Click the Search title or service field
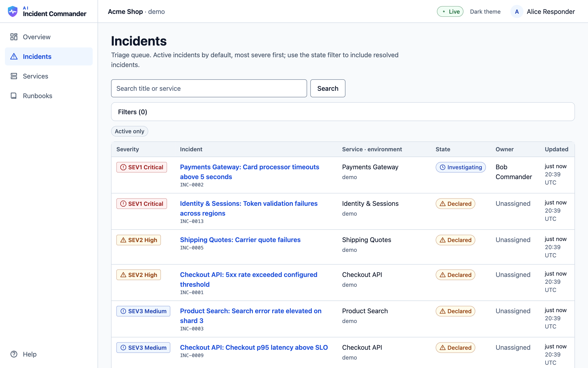 point(209,88)
